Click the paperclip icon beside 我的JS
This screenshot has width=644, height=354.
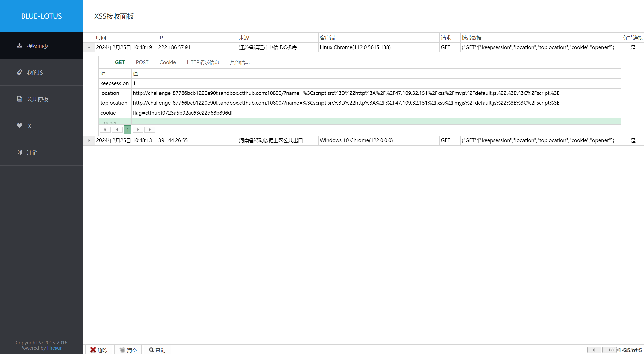(x=19, y=72)
